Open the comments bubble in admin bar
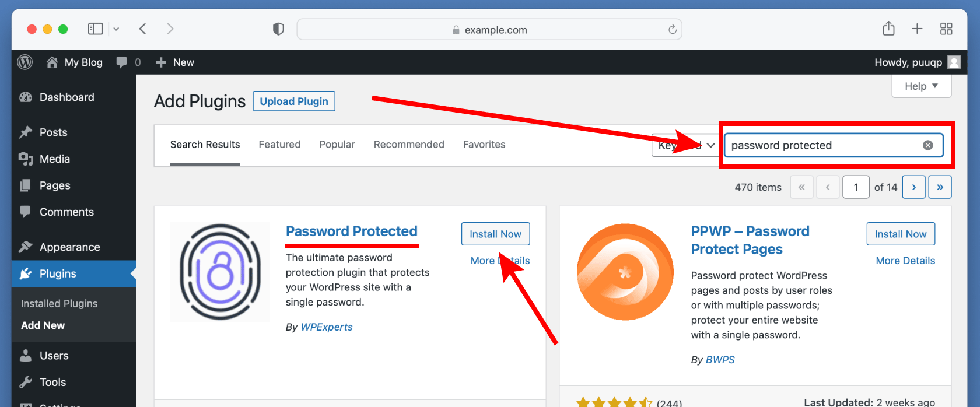Screen dimensions: 980x407 (x=121, y=62)
